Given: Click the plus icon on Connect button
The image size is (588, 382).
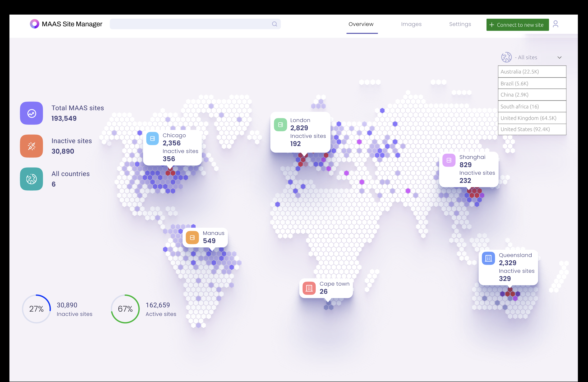Looking at the screenshot, I should (x=492, y=25).
